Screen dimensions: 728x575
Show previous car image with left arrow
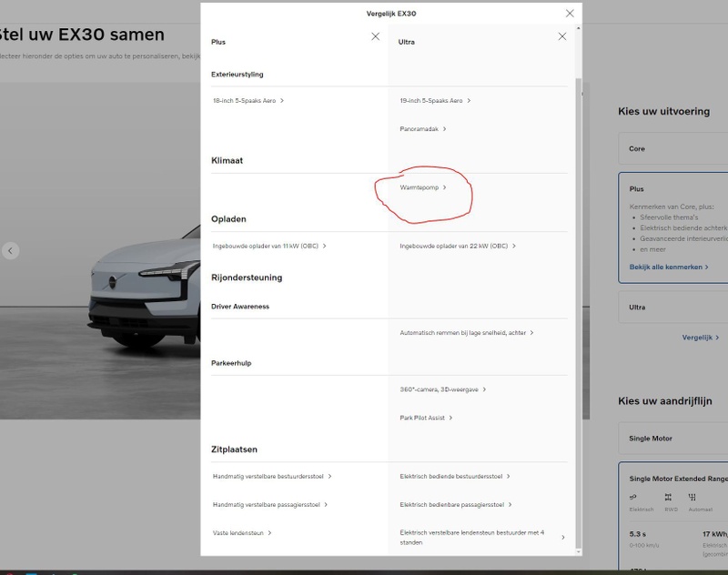[10, 251]
